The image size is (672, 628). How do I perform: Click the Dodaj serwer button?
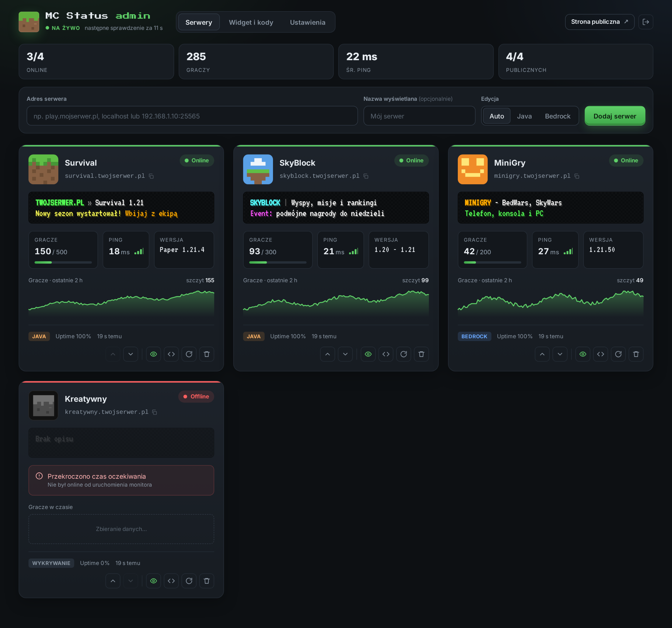tap(615, 116)
